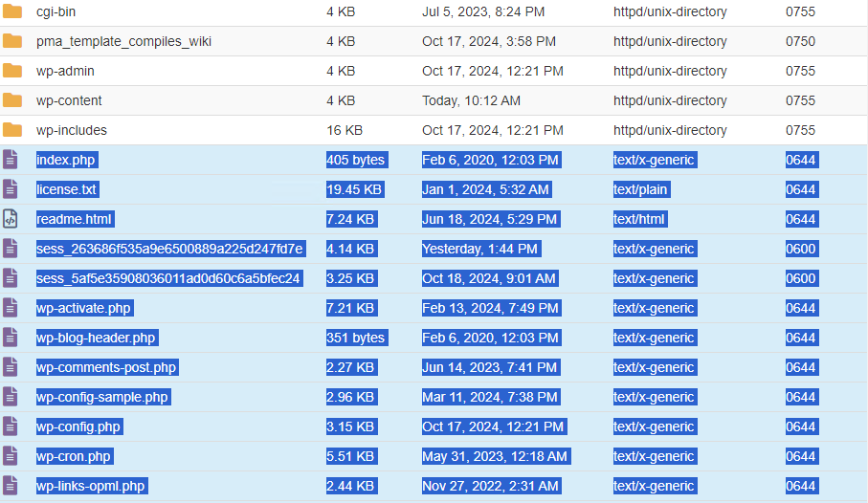Click the 19.45 KB size of license.txt
The height and width of the screenshot is (503, 868).
(x=354, y=189)
